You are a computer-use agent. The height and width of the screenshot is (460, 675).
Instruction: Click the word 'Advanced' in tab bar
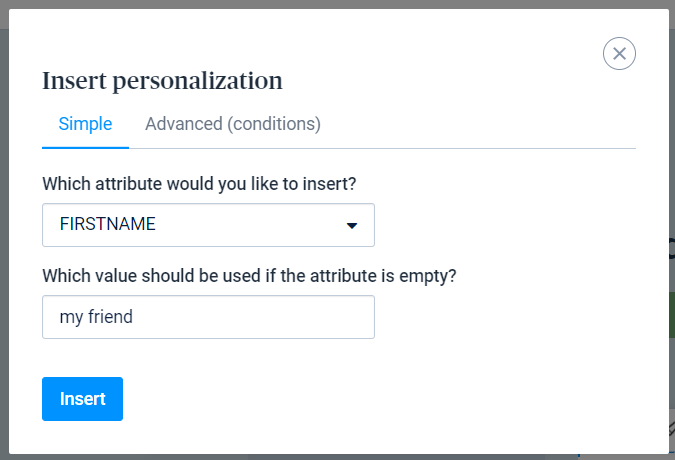[x=184, y=124]
